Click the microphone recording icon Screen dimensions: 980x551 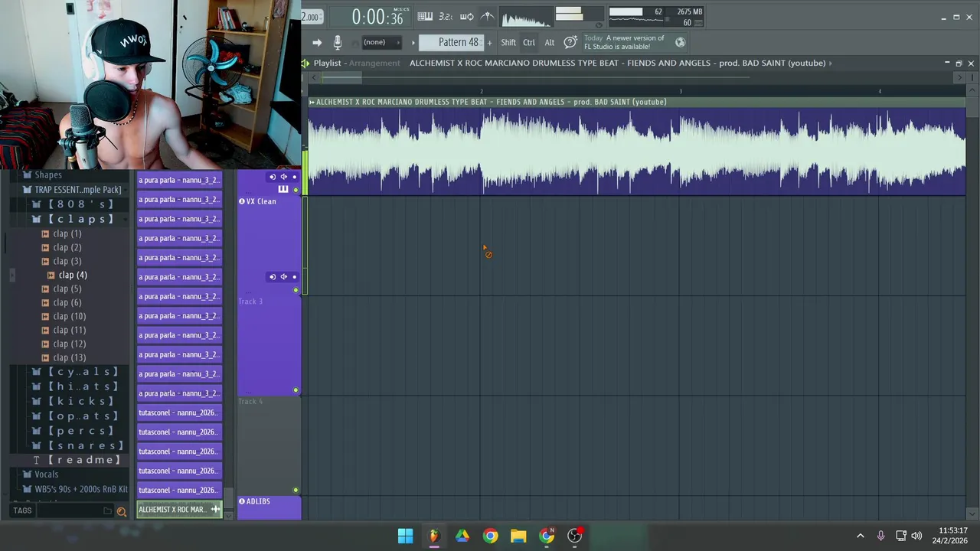pos(337,43)
